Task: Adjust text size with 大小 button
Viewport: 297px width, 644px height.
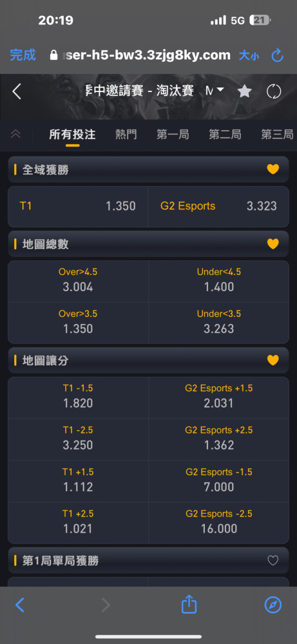Action: point(249,55)
